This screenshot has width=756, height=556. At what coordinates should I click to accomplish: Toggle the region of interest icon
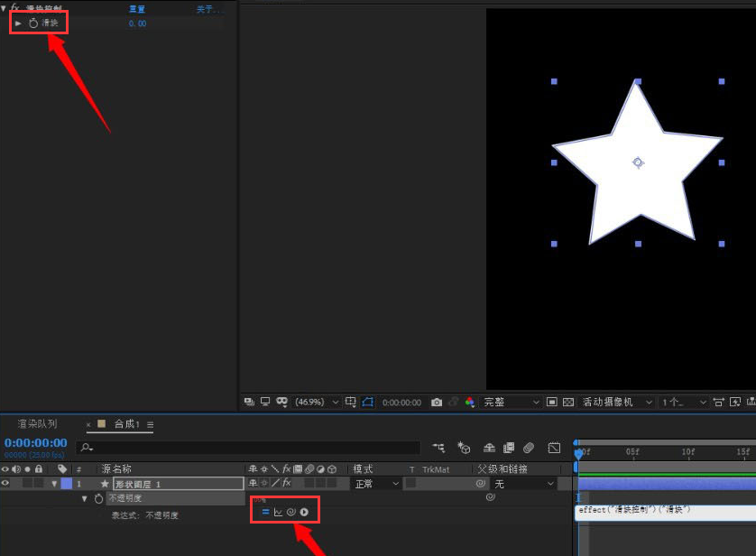coord(368,402)
